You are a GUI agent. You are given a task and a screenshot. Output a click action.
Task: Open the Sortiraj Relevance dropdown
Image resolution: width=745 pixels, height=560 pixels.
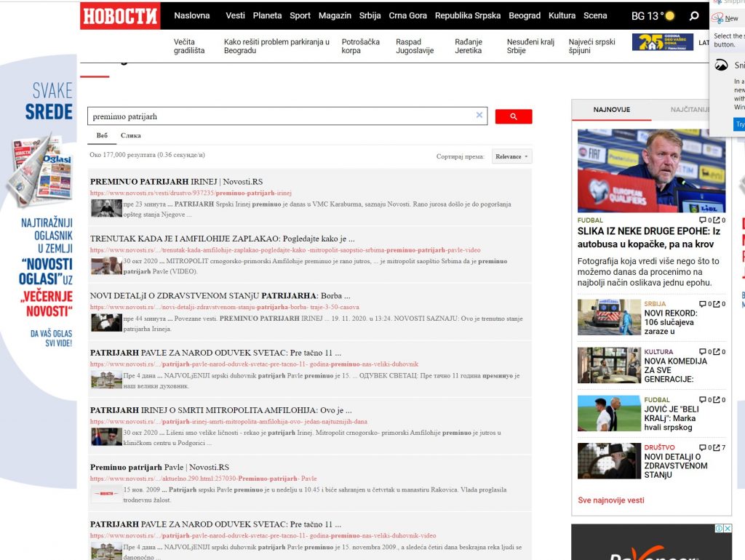tap(511, 156)
